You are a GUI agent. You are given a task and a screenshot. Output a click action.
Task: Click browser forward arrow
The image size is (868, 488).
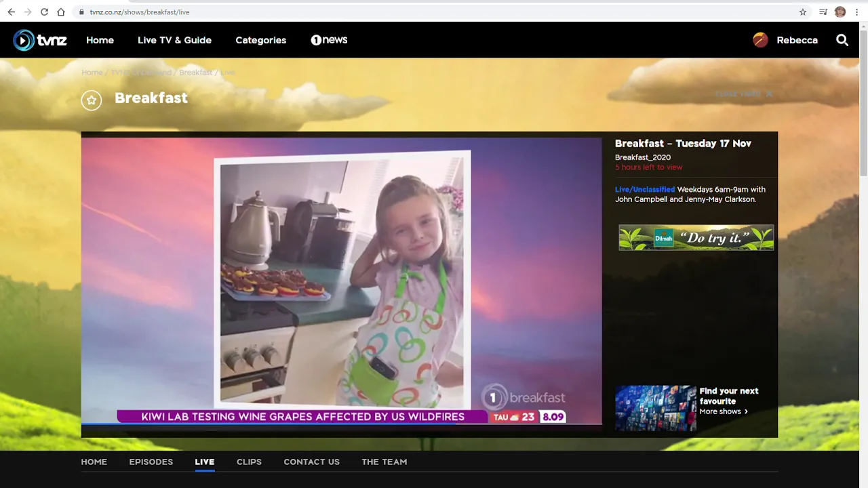point(28,12)
